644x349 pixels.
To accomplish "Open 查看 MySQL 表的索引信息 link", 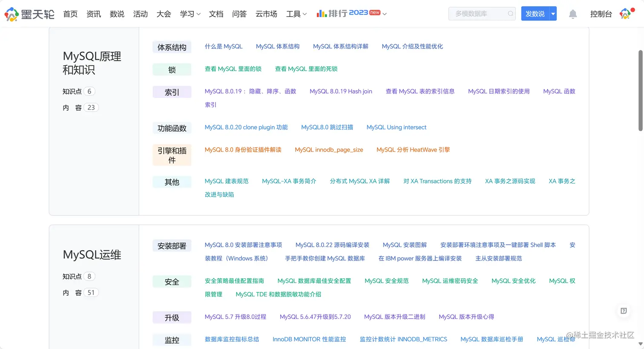I will click(420, 92).
